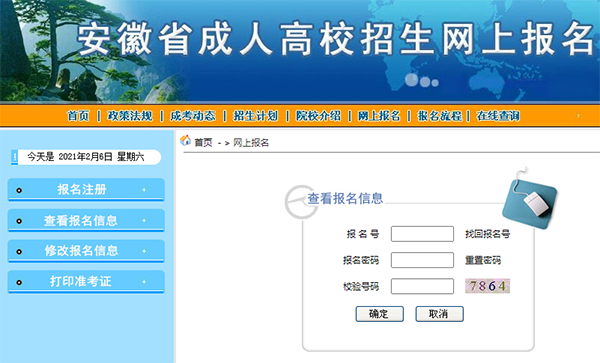600x363 pixels.
Task: Open 网上报名 menu item
Action: pyautogui.click(x=379, y=116)
